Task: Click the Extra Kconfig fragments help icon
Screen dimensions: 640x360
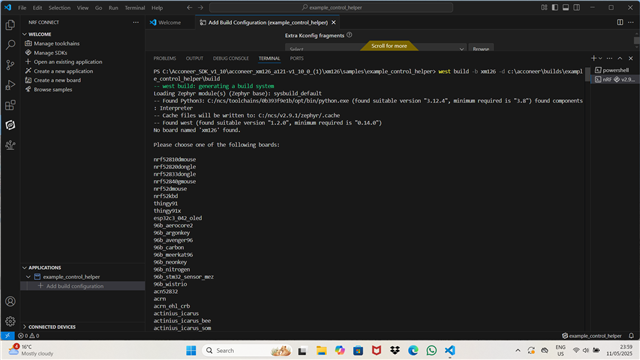Action: pyautogui.click(x=349, y=35)
